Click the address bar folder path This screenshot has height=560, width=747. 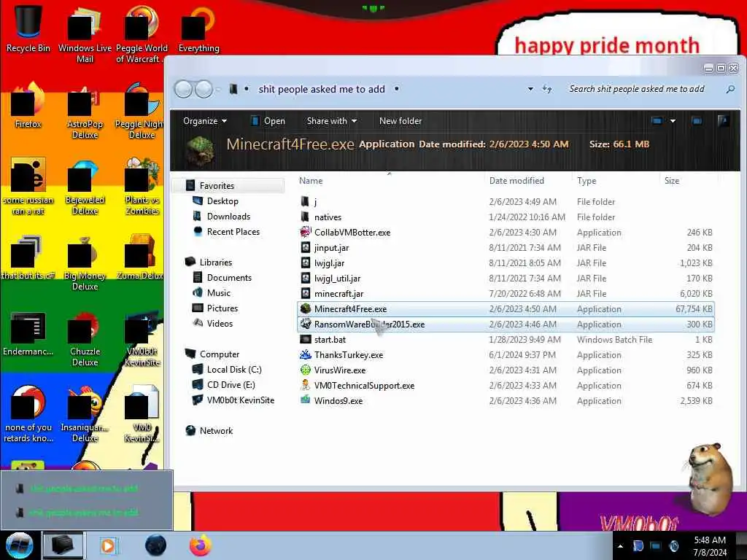(x=322, y=89)
